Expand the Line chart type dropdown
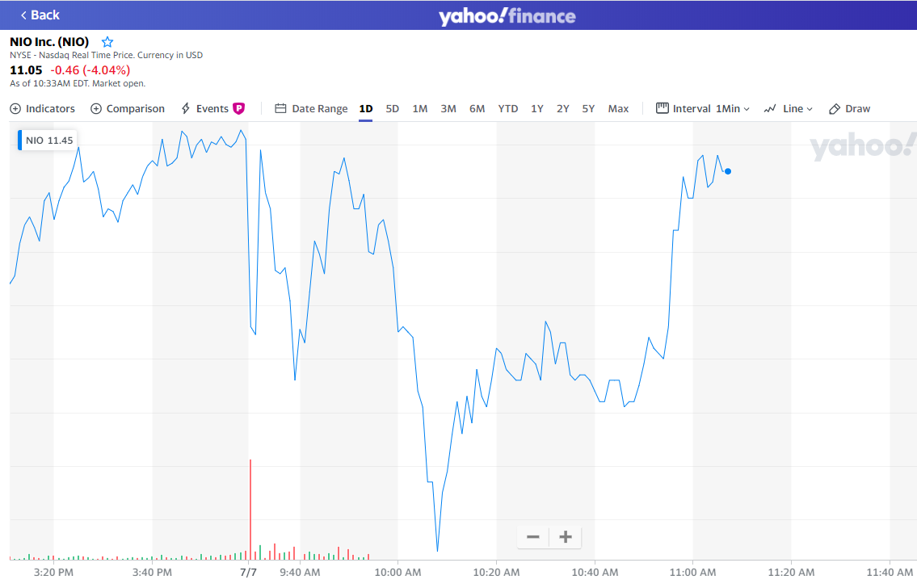 (x=789, y=109)
